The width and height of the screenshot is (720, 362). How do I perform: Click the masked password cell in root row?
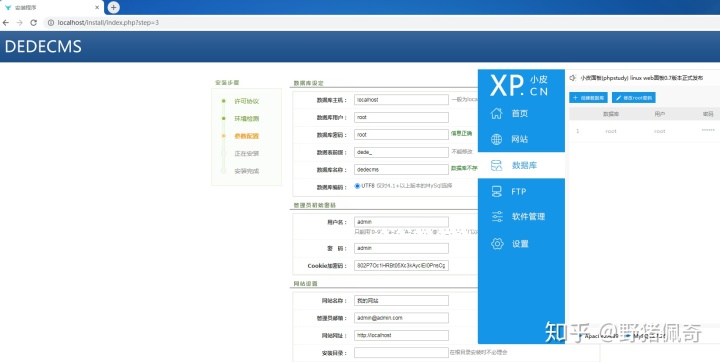pos(708,131)
